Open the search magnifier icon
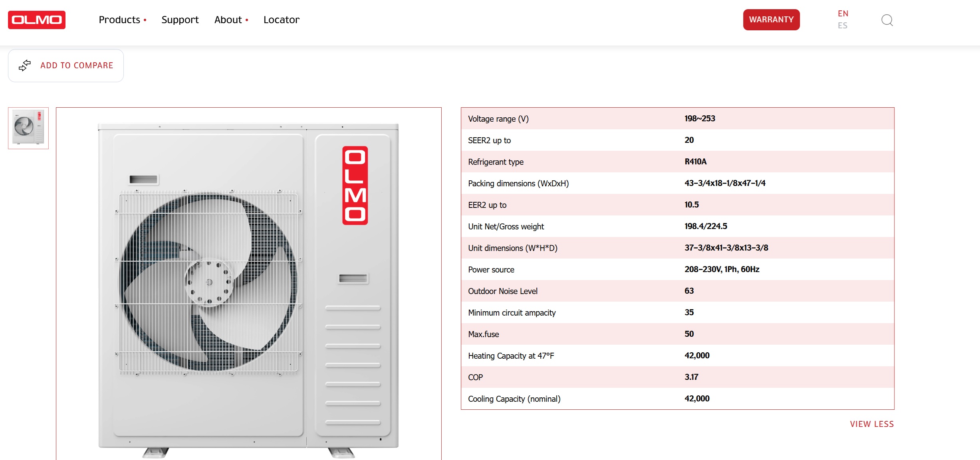The width and height of the screenshot is (980, 460). 887,20
